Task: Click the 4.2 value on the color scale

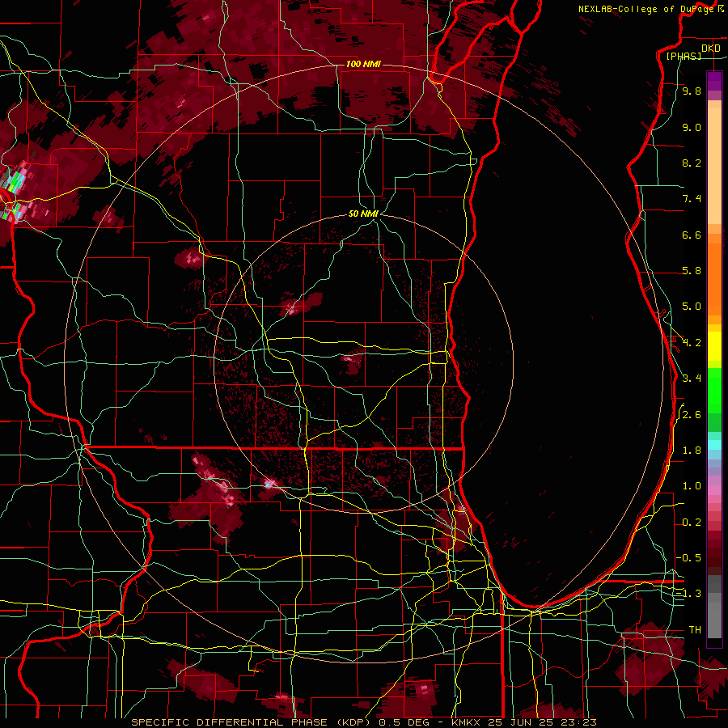Action: (x=692, y=343)
